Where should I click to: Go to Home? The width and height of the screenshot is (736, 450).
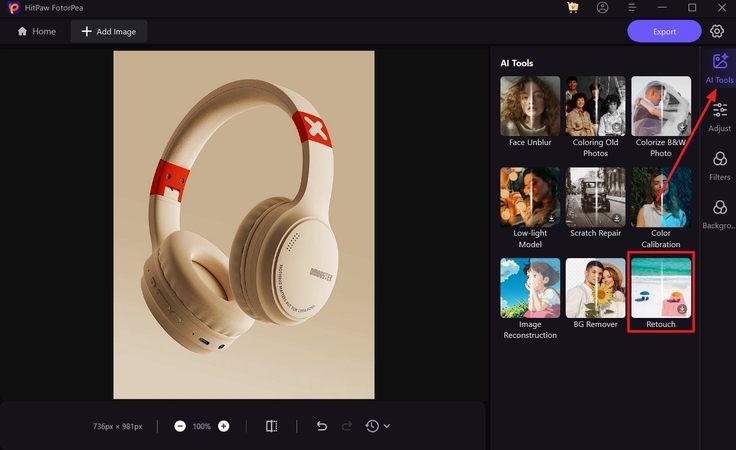37,31
